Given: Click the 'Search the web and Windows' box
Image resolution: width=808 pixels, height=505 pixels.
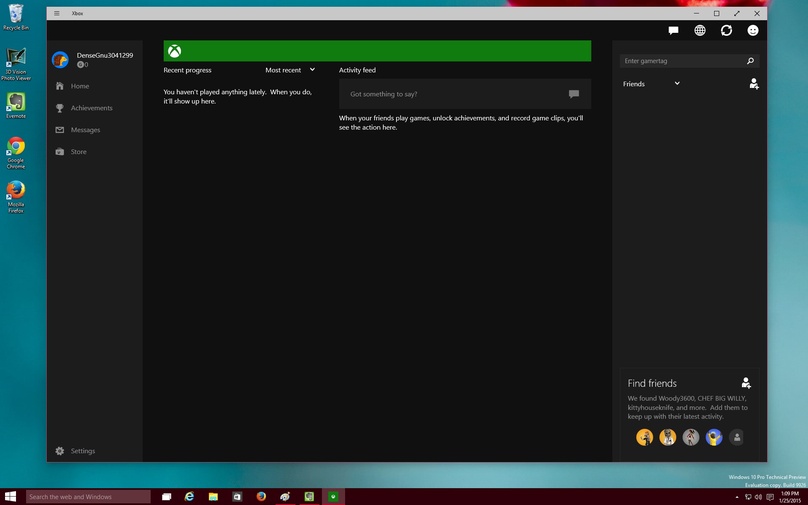Looking at the screenshot, I should tap(88, 497).
